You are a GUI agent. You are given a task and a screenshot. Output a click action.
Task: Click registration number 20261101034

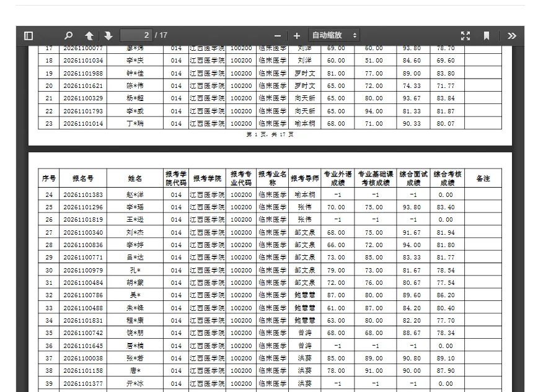(x=83, y=60)
